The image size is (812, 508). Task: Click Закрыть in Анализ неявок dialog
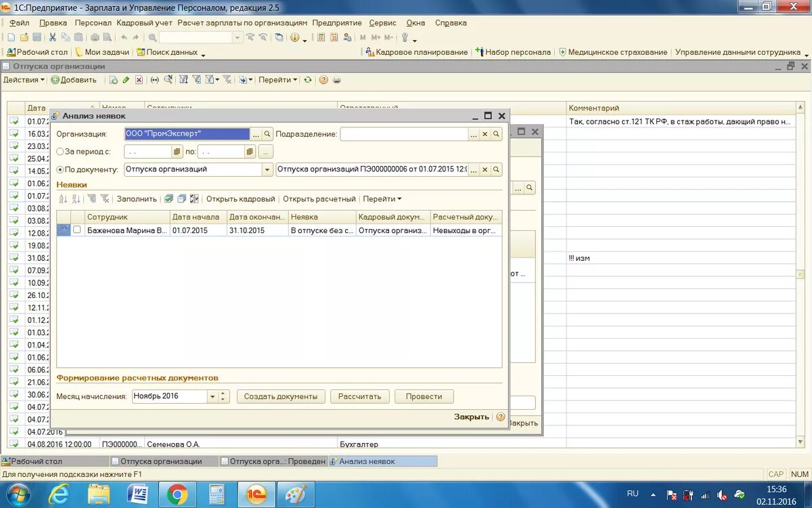472,417
